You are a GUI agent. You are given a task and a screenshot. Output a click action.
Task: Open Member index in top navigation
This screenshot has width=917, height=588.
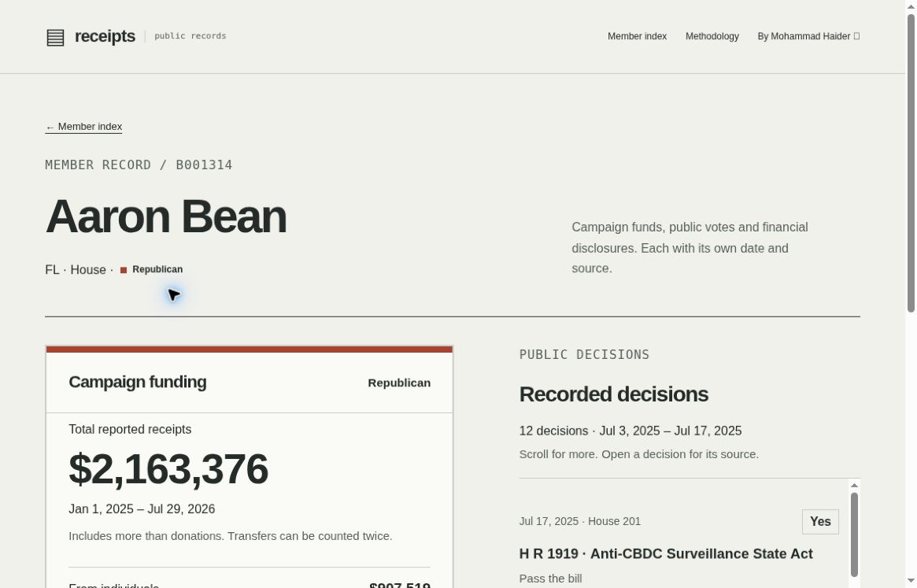click(637, 36)
